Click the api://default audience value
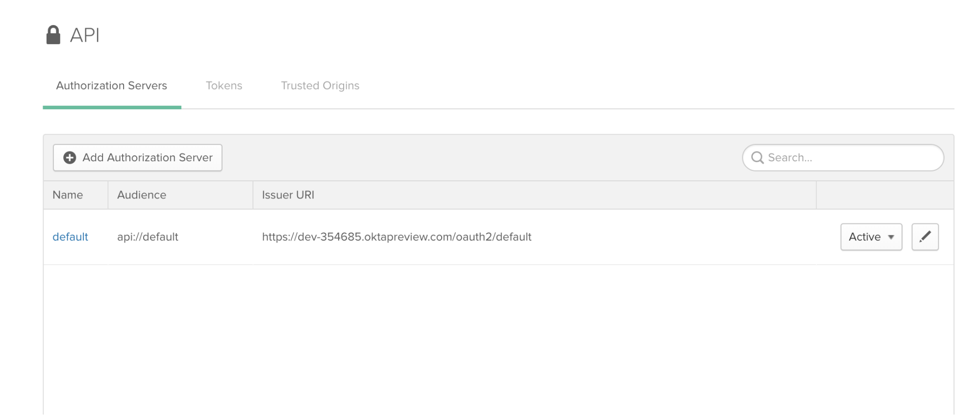The height and width of the screenshot is (415, 980). [x=148, y=237]
